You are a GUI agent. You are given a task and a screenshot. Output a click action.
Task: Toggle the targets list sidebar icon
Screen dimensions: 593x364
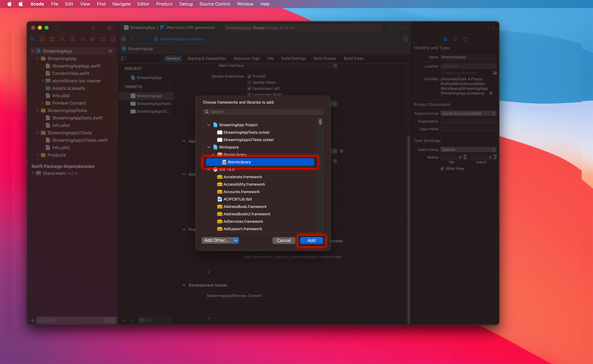point(123,58)
